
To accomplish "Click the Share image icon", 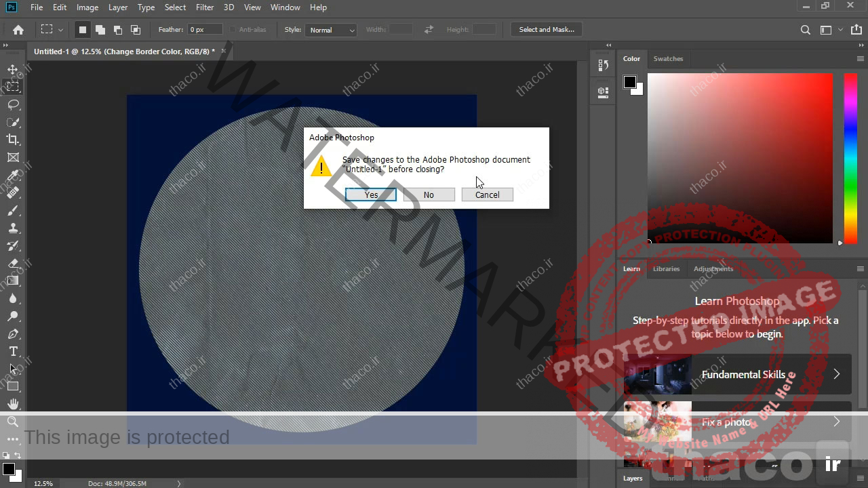I will pyautogui.click(x=856, y=29).
